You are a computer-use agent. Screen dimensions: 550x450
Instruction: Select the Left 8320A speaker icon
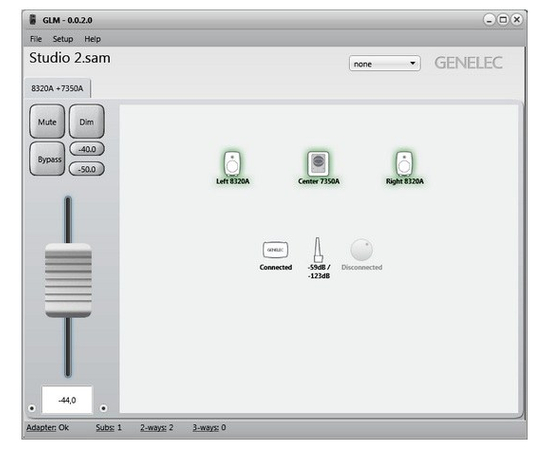[232, 163]
